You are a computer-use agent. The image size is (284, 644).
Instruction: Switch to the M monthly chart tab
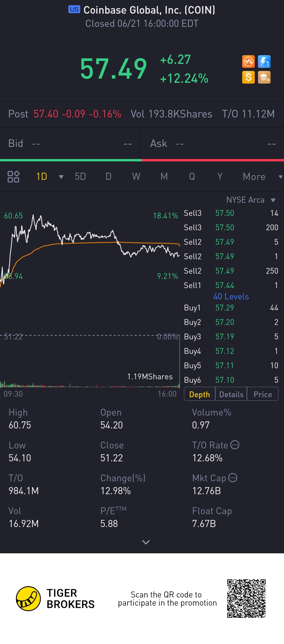click(x=164, y=177)
